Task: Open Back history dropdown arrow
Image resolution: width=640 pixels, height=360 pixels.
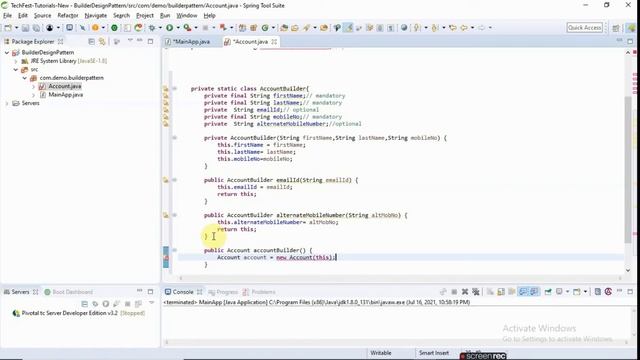Action: click(x=473, y=28)
